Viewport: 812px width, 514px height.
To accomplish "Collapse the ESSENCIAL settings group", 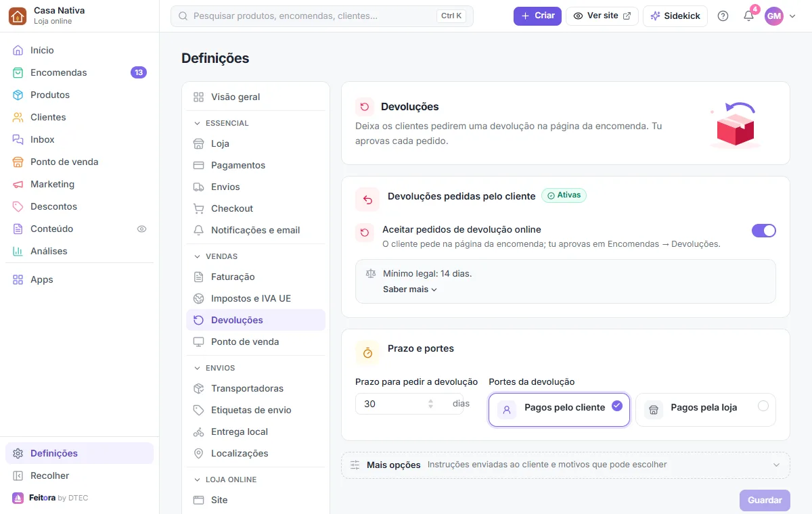I will point(222,123).
